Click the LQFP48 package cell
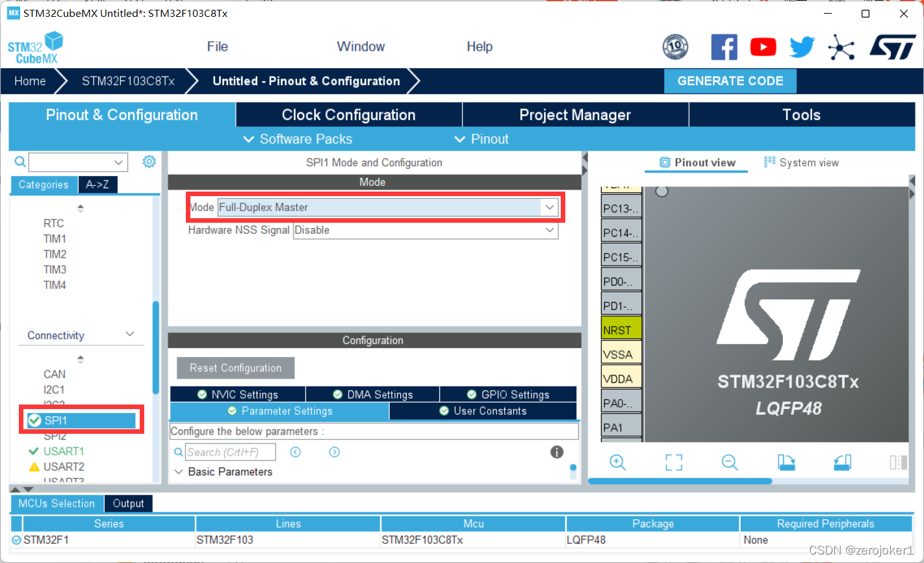This screenshot has height=563, width=924. [x=652, y=540]
